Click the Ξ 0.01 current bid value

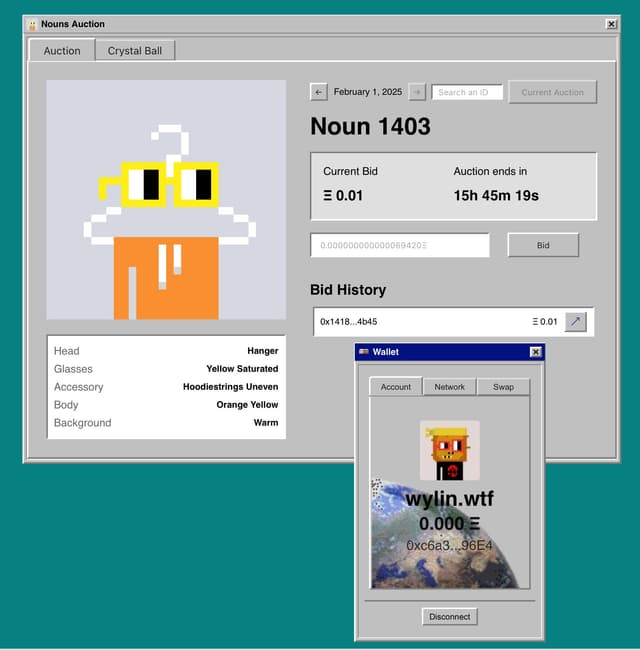pyautogui.click(x=343, y=195)
